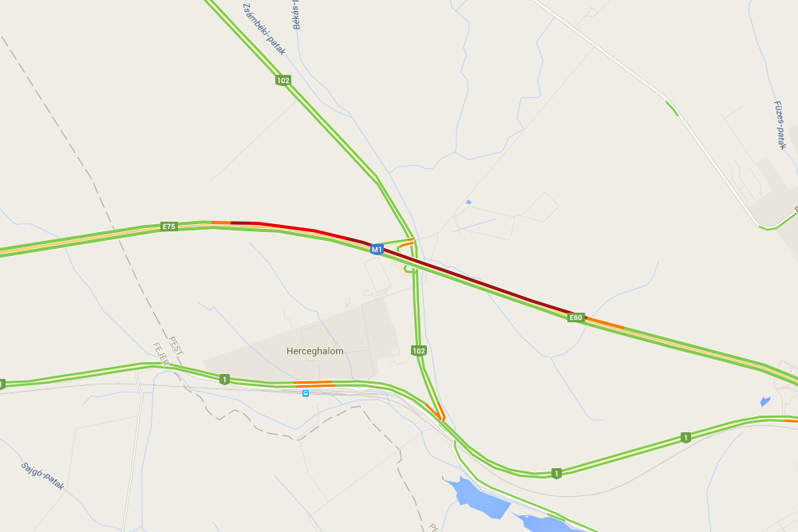Select the 102 shield near Zsámbéki-patak label
The width and height of the screenshot is (798, 532).
283,81
